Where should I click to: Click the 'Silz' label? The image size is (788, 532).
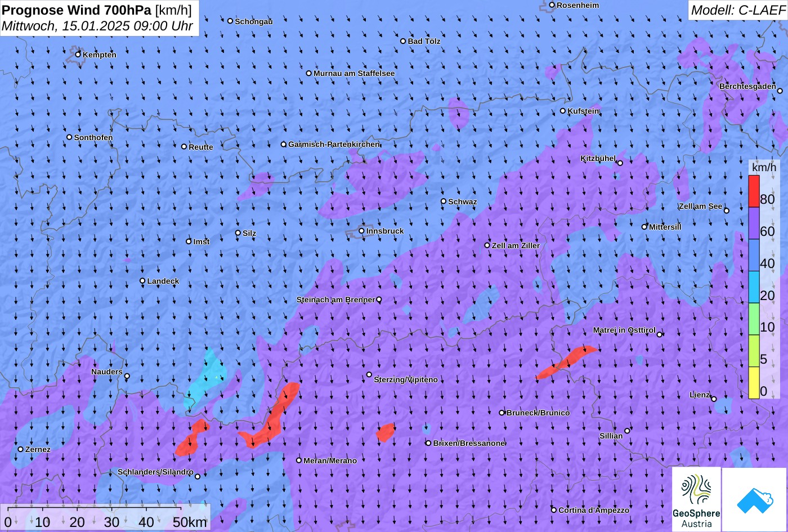[x=249, y=234]
